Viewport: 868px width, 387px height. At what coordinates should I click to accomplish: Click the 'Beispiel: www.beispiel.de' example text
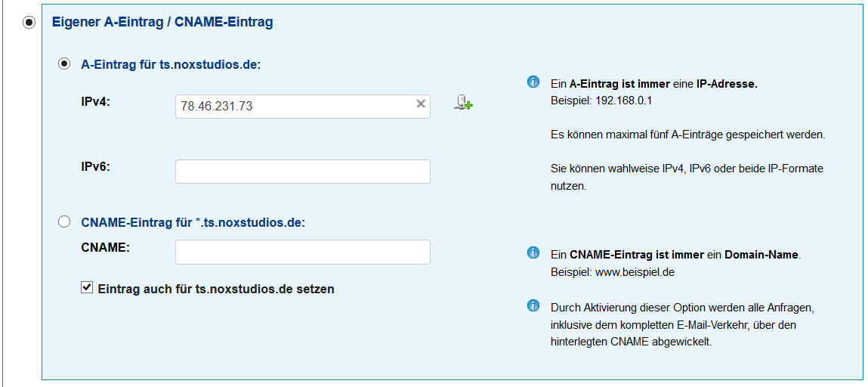point(612,272)
